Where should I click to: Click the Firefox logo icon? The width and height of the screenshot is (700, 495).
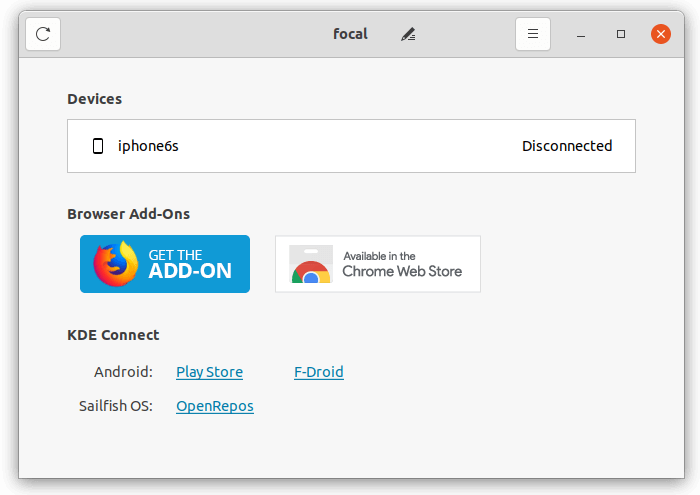click(116, 264)
